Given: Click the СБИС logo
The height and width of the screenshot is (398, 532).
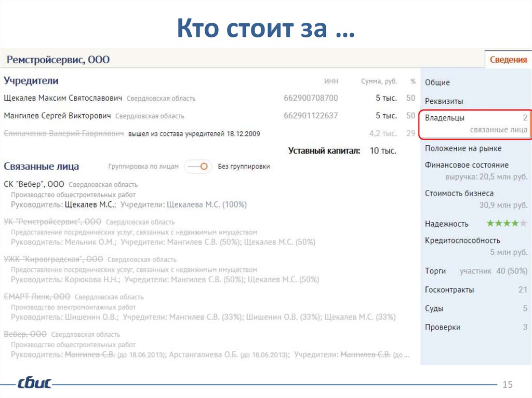Looking at the screenshot, I should point(34,383).
